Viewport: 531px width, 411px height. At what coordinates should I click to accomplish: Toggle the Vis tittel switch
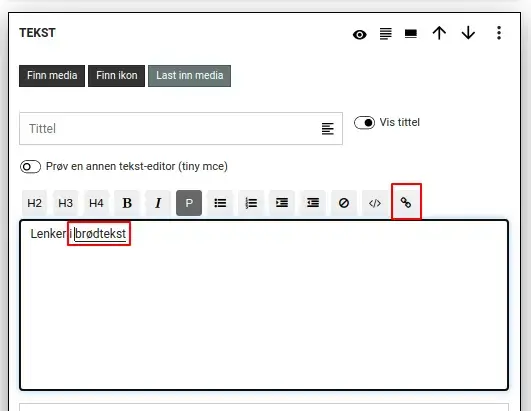coord(364,122)
